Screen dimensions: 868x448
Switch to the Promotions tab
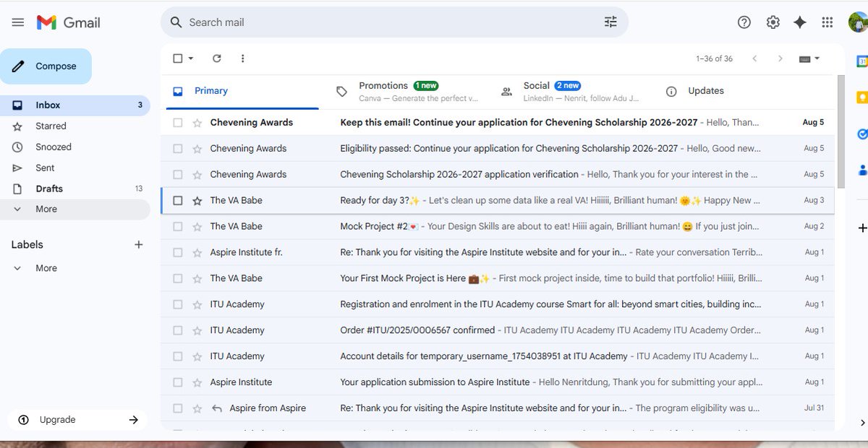407,91
